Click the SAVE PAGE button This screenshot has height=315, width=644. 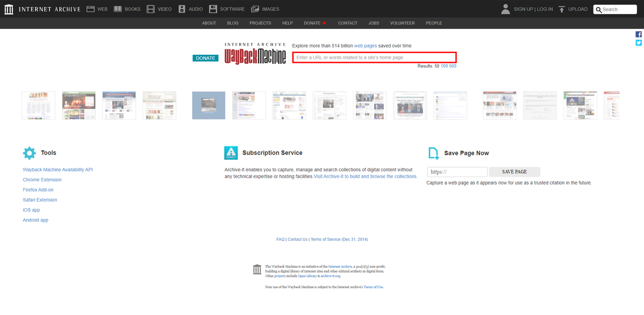click(514, 172)
